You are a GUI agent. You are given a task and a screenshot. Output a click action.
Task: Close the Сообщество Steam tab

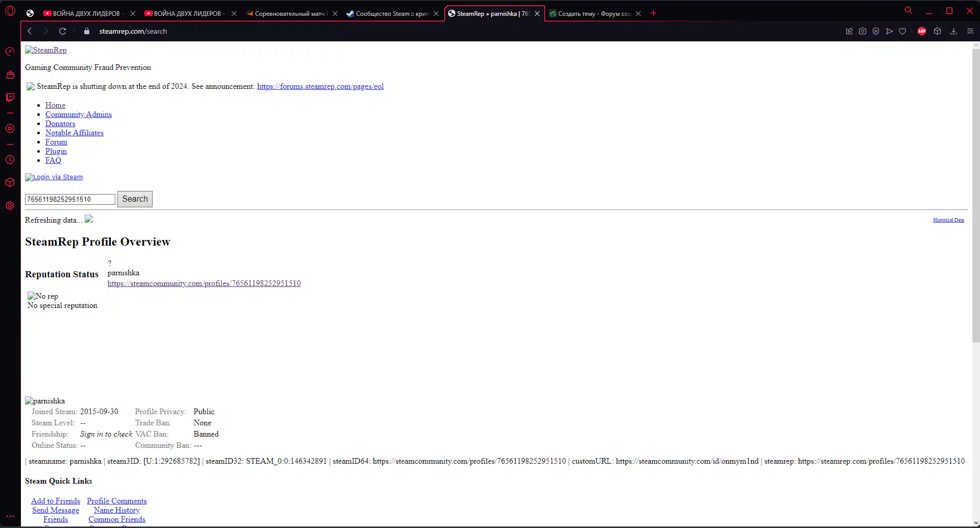tap(436, 14)
